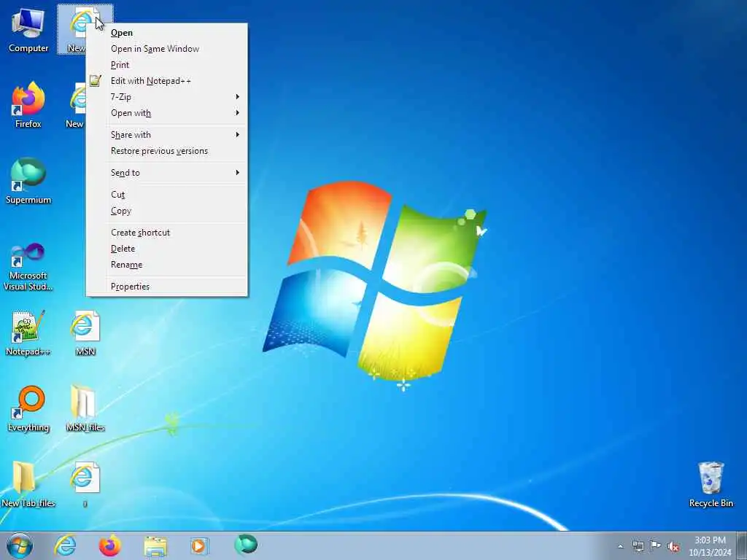Open the Computer desktop icon

point(28,30)
